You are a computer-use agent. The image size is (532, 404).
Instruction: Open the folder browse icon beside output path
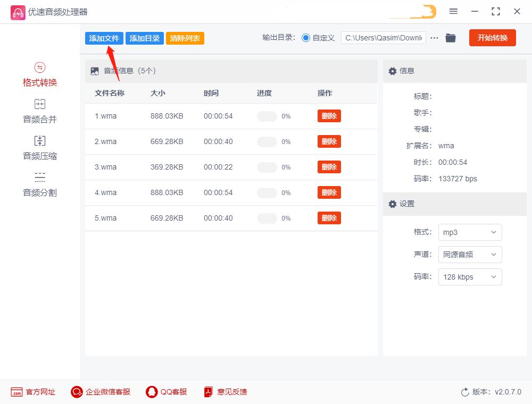coord(451,38)
